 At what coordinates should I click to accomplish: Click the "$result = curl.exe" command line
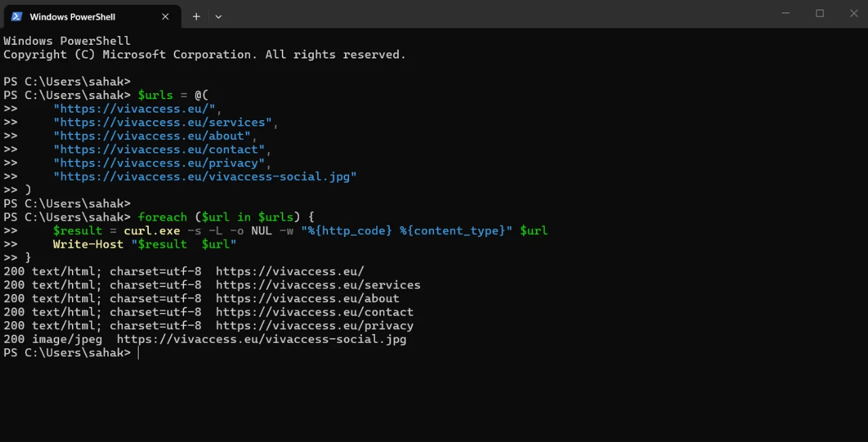(x=300, y=231)
